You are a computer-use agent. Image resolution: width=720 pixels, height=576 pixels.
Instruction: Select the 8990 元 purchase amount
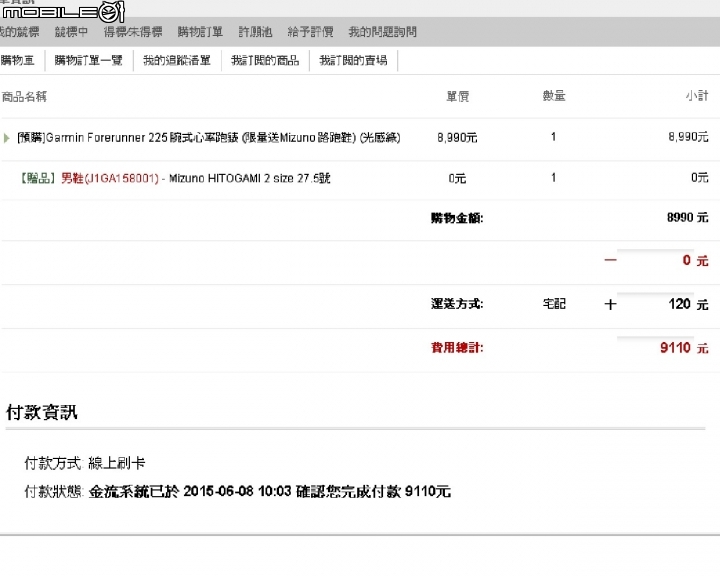pos(688,217)
